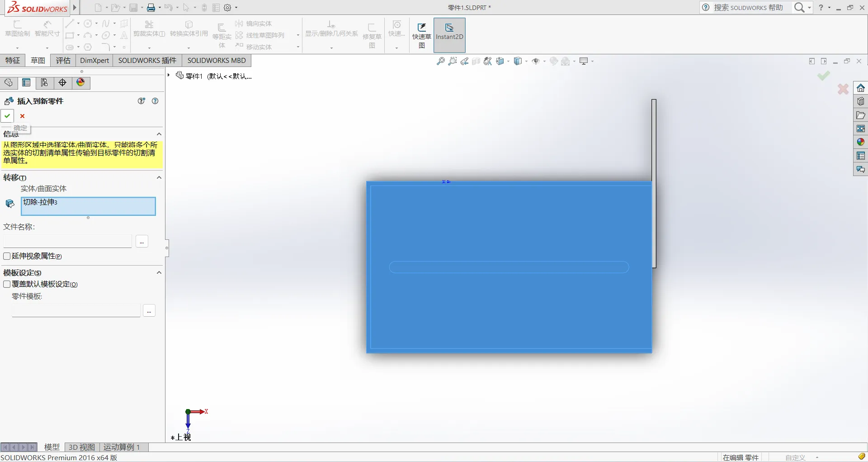
Task: Expand the SOLIDWORKS menu arrow
Action: (75, 7)
